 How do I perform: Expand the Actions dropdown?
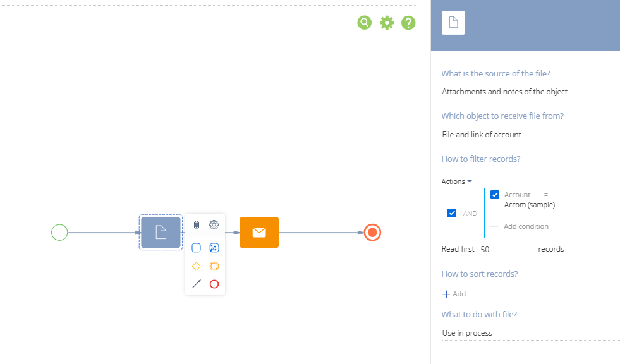click(457, 181)
